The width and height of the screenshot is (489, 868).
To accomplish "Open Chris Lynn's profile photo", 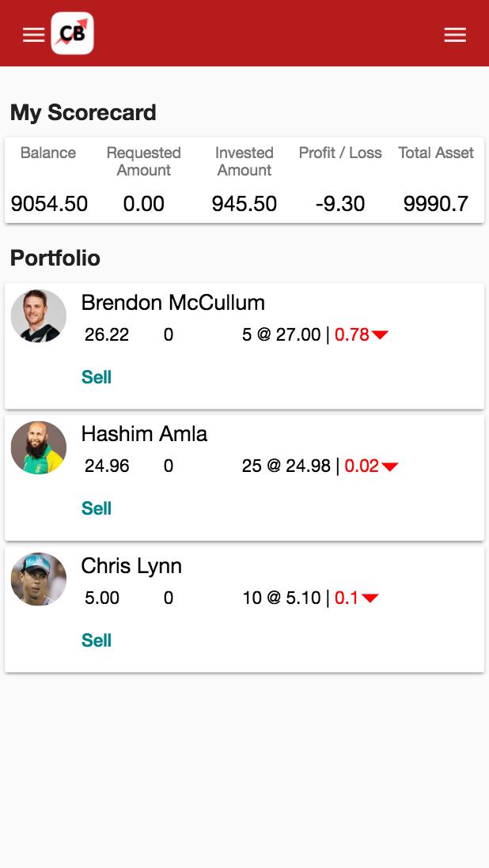I will click(x=39, y=579).
